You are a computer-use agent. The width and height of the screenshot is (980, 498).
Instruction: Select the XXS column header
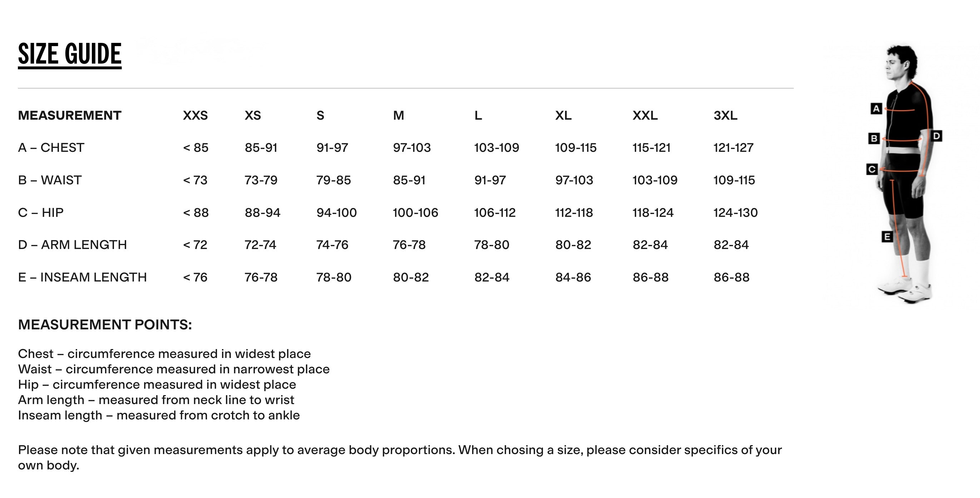pyautogui.click(x=195, y=115)
